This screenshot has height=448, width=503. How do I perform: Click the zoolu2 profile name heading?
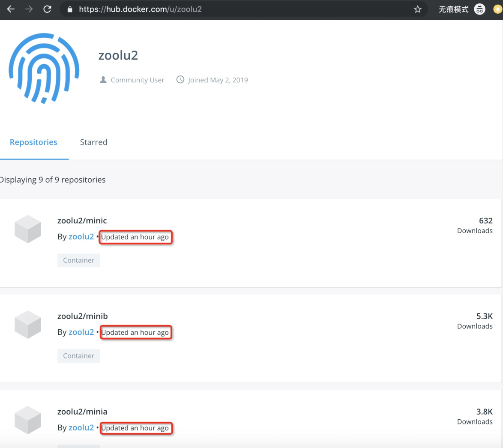tap(118, 55)
